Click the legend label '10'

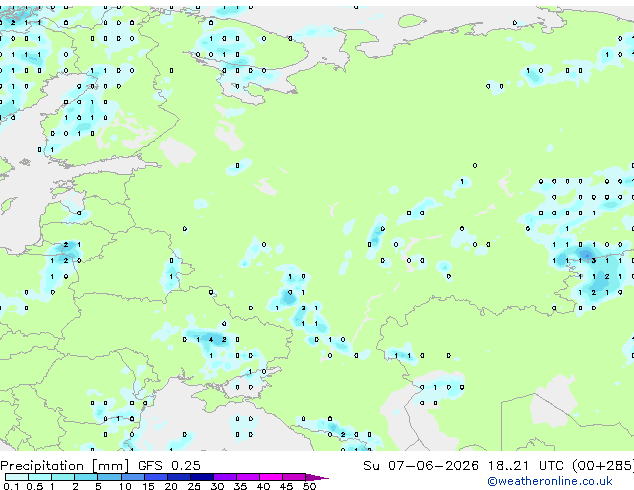pos(125,486)
